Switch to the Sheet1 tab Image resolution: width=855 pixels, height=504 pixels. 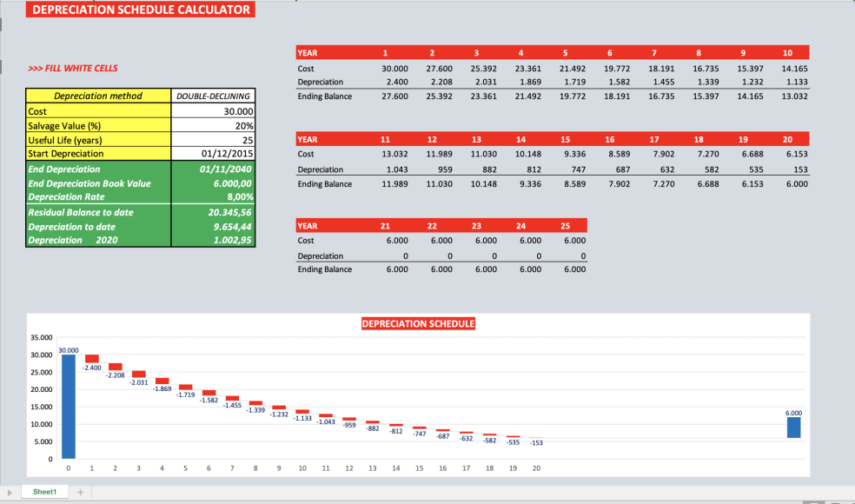point(44,491)
